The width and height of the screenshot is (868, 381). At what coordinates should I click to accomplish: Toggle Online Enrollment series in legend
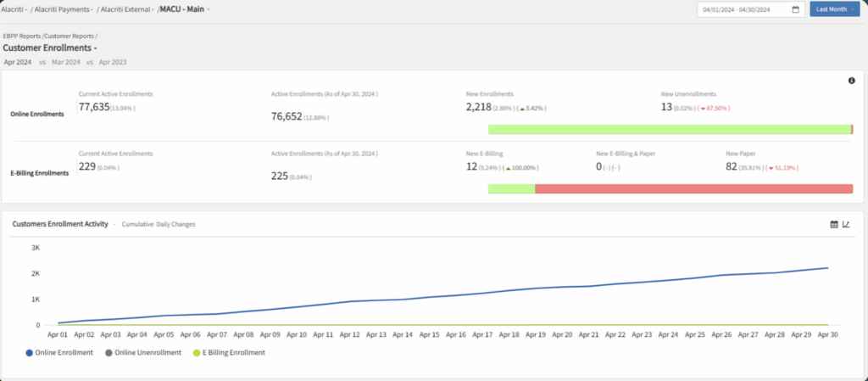pyautogui.click(x=64, y=352)
